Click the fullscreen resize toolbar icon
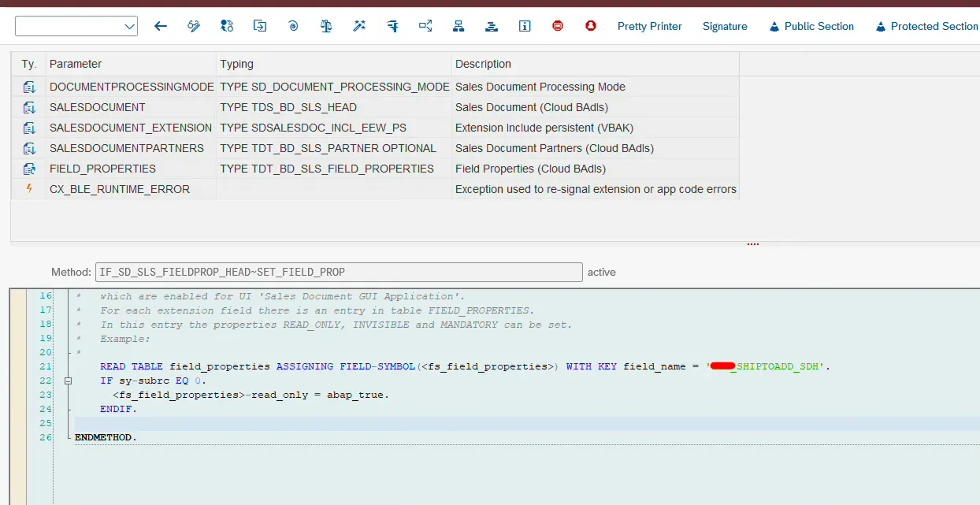This screenshot has width=980, height=505. [x=425, y=26]
